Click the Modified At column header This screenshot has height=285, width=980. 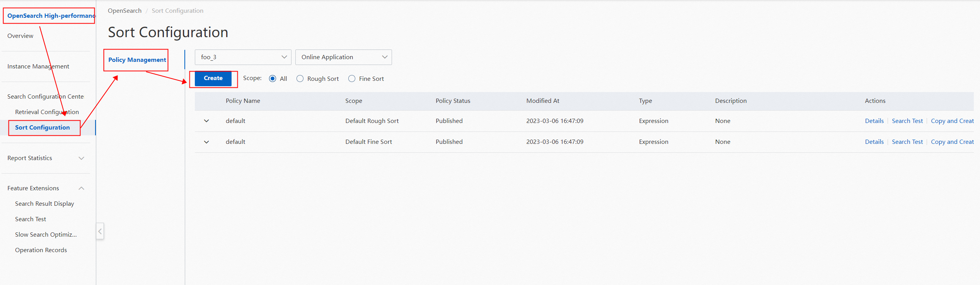[543, 101]
